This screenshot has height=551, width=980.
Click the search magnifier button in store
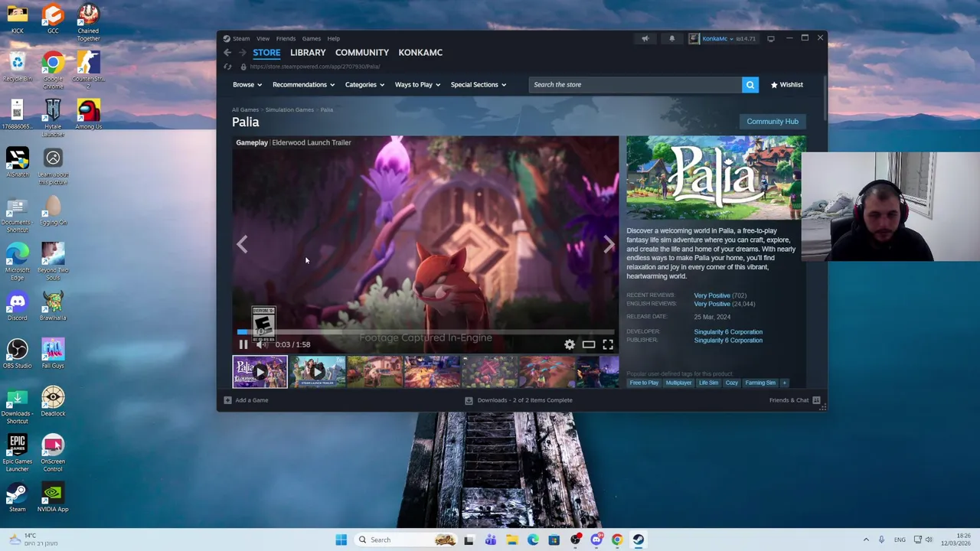click(x=750, y=85)
